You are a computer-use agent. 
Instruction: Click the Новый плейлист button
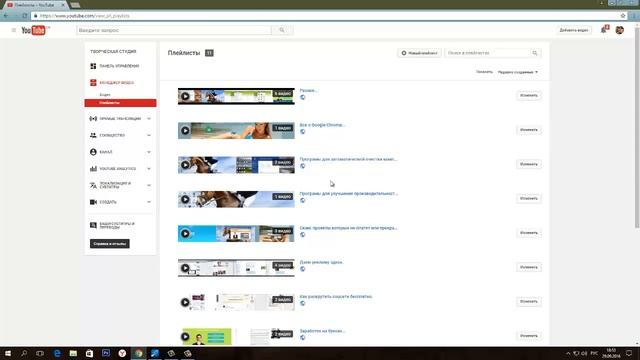[419, 53]
